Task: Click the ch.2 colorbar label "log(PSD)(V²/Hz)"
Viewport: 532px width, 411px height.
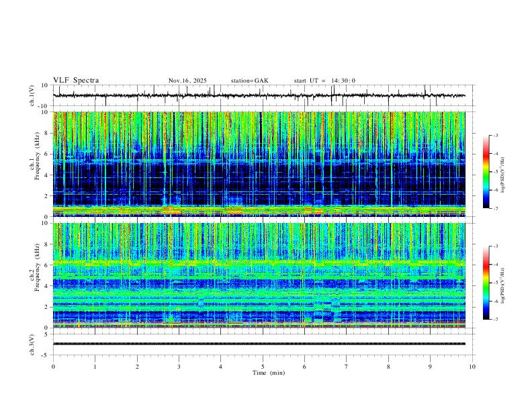Action: click(503, 286)
